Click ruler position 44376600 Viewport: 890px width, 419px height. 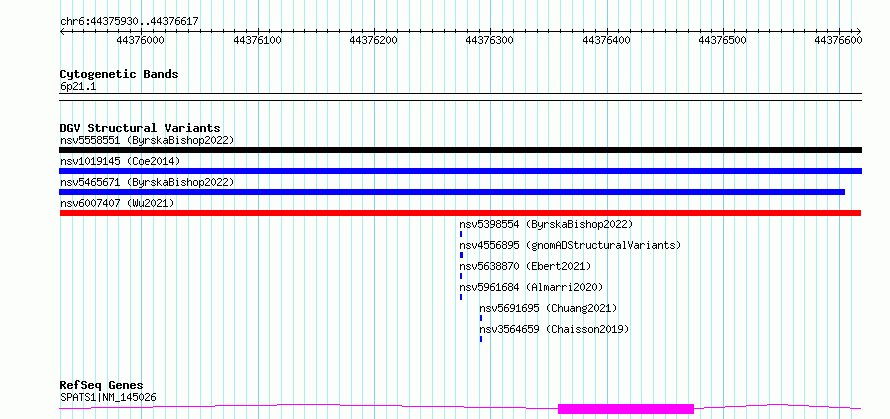(838, 41)
